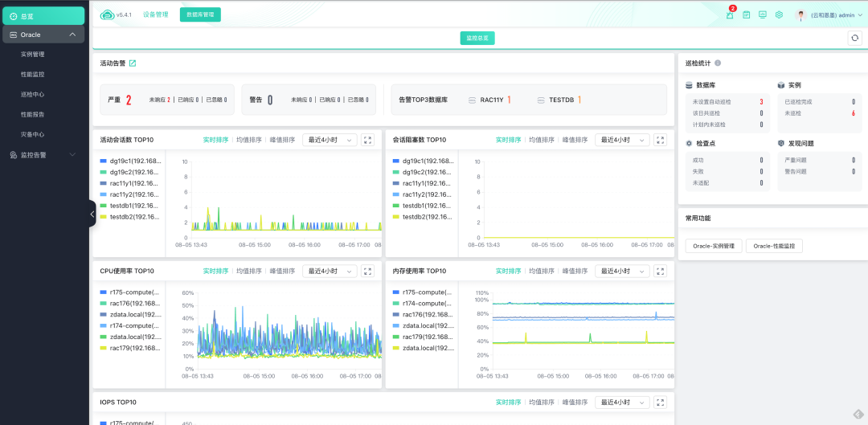Click the 发现问题 shield icon
Viewport: 868px width, 425px height.
coord(781,143)
